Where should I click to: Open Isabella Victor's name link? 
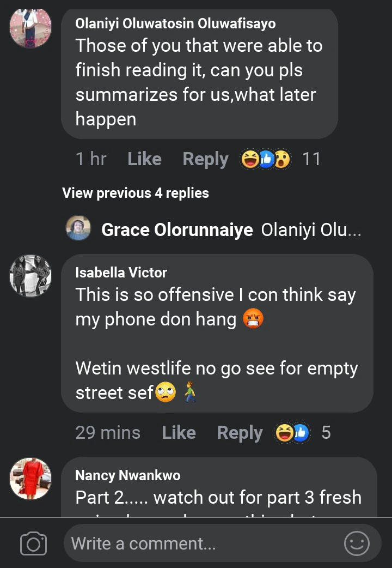point(121,273)
